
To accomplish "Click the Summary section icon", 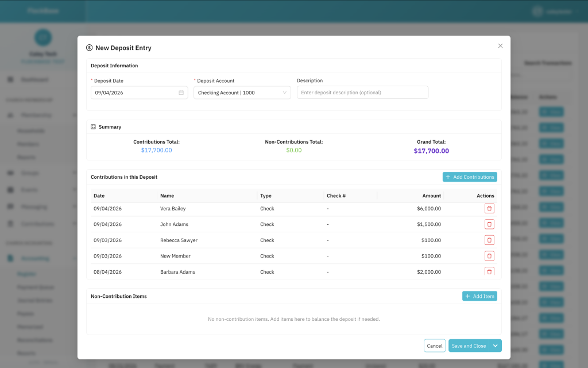I will 93,127.
